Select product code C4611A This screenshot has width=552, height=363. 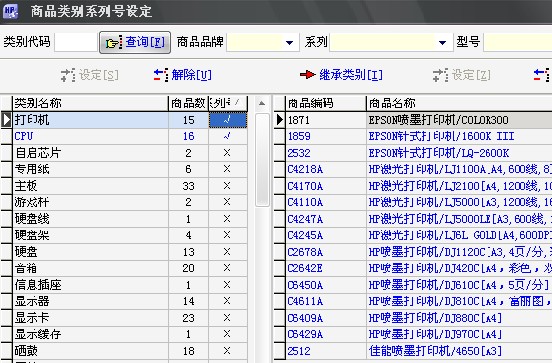tap(326, 301)
